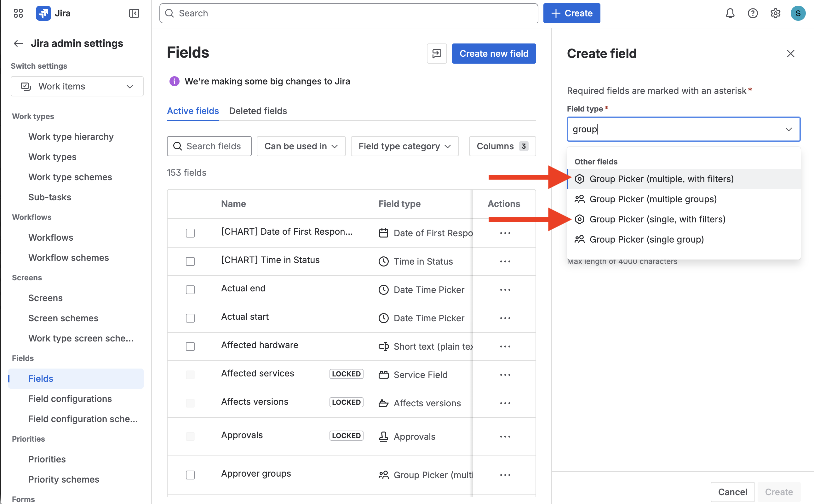
Task: Check the [CHART] Time in Status row checkbox
Action: tap(190, 261)
